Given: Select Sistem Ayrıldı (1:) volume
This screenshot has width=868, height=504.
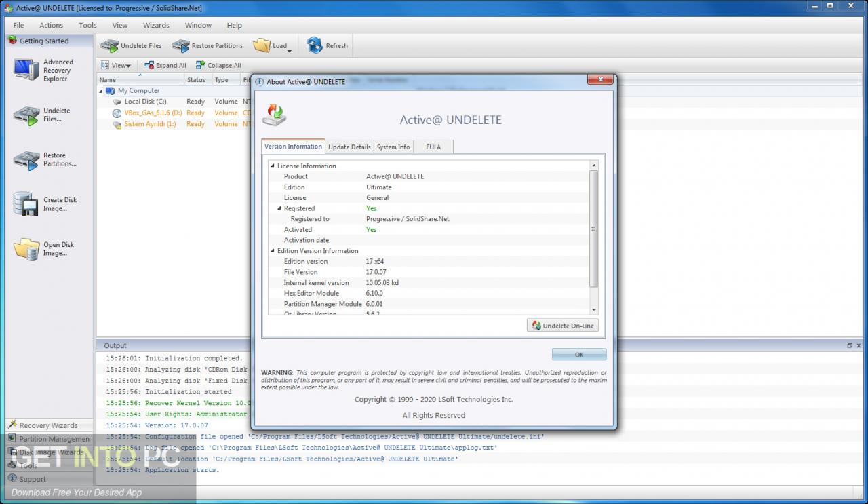Looking at the screenshot, I should point(150,124).
